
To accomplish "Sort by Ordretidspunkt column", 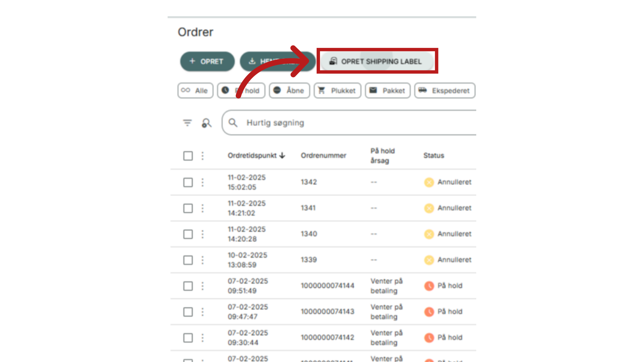I will click(x=256, y=156).
